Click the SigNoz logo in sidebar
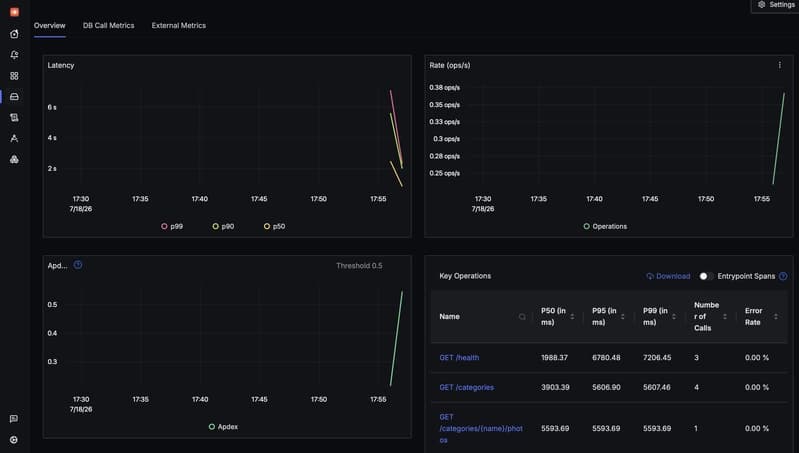Viewport: 799px width, 453px height. 14,12
